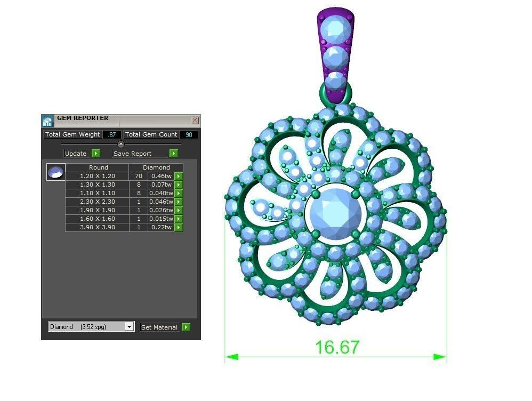Click the green arrow on the 1.30 X 1.30 row
The image size is (532, 401).
pyautogui.click(x=179, y=185)
